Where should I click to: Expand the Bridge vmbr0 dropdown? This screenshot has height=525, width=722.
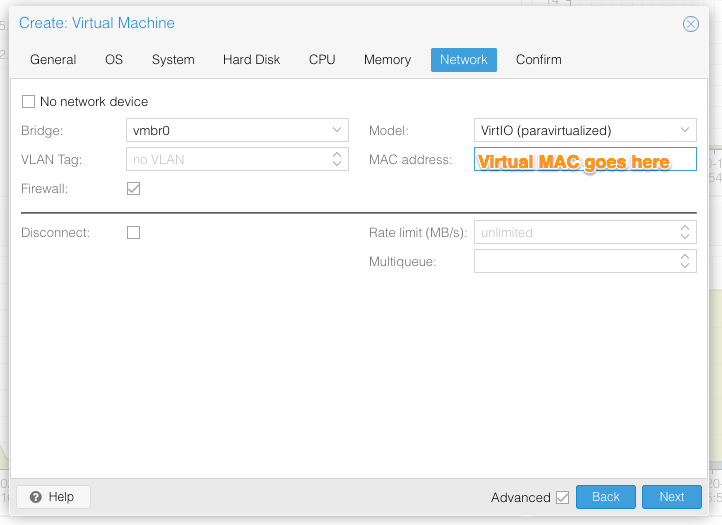337,130
